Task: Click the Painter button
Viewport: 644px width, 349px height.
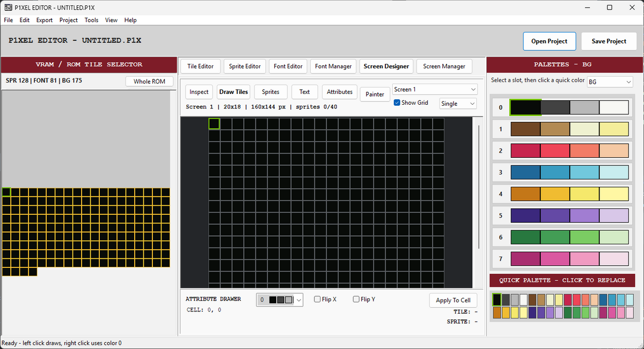Action: coord(375,94)
